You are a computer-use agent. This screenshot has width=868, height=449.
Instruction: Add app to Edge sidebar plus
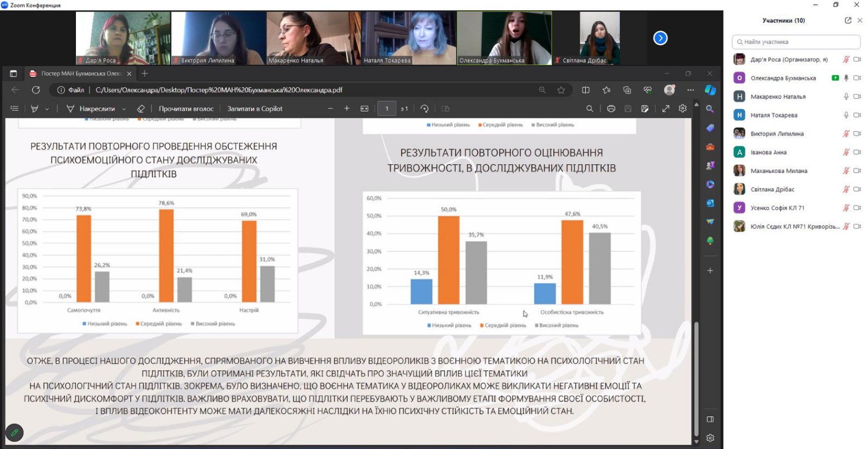pyautogui.click(x=710, y=270)
